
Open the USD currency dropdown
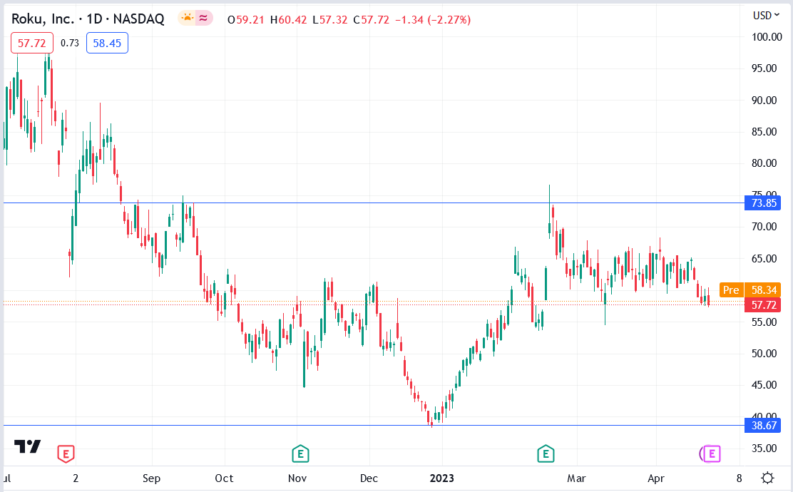766,16
